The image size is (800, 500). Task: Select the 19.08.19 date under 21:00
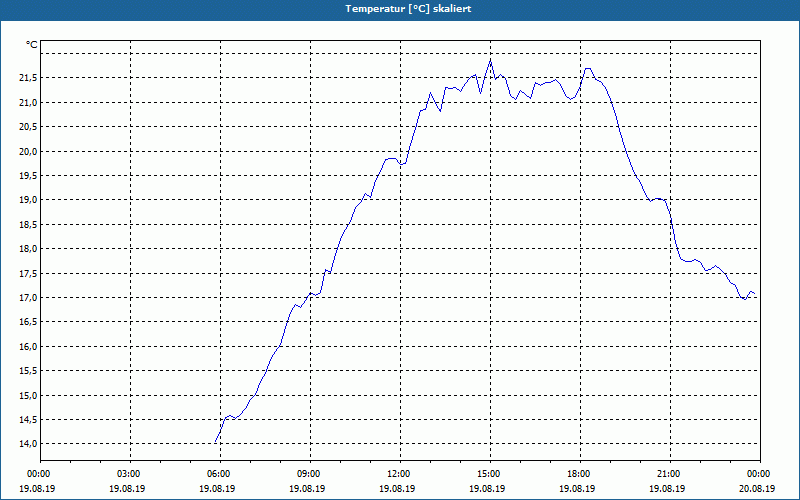(668, 488)
